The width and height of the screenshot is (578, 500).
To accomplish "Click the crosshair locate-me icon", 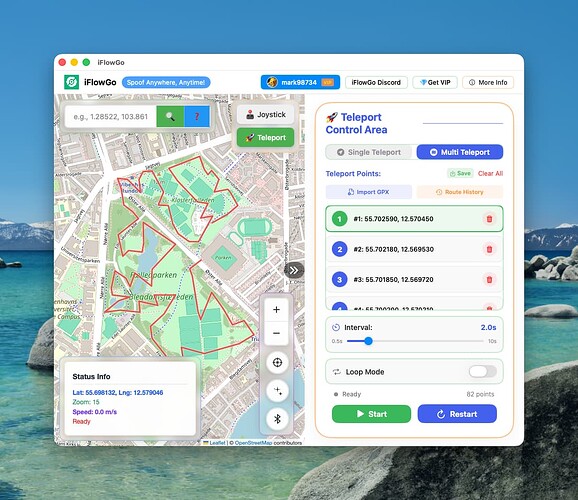I will pos(277,362).
